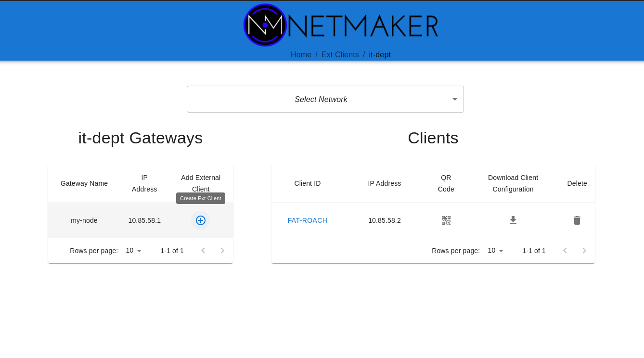Screen dimensions: 644x358
Task: Click the Client ID column header
Action: click(307, 183)
